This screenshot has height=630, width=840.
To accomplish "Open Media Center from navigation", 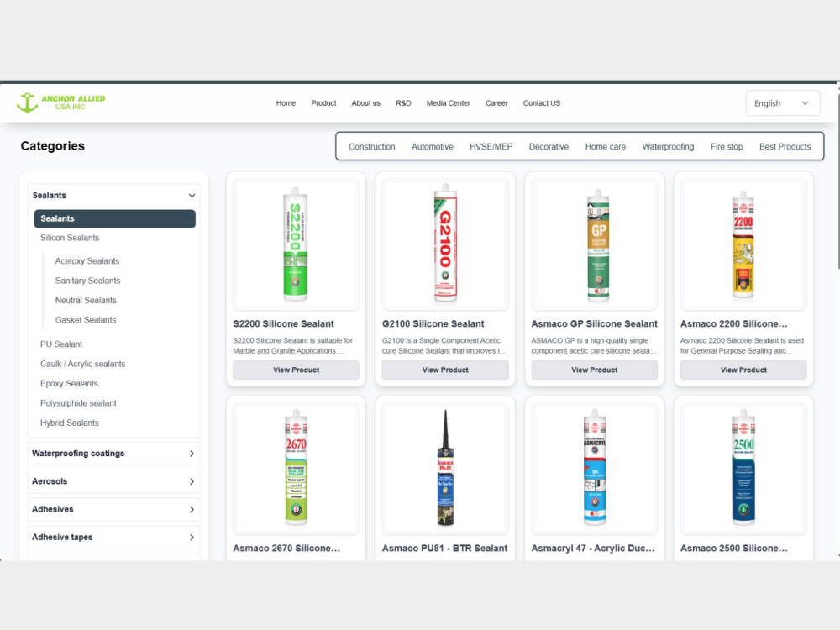I will tap(448, 102).
